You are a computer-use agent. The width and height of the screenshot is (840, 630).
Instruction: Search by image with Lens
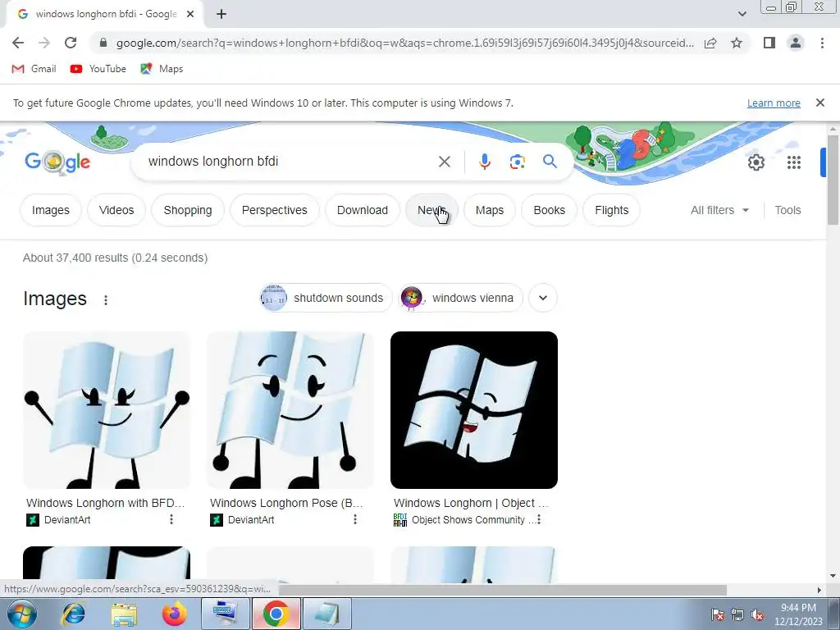pyautogui.click(x=517, y=162)
